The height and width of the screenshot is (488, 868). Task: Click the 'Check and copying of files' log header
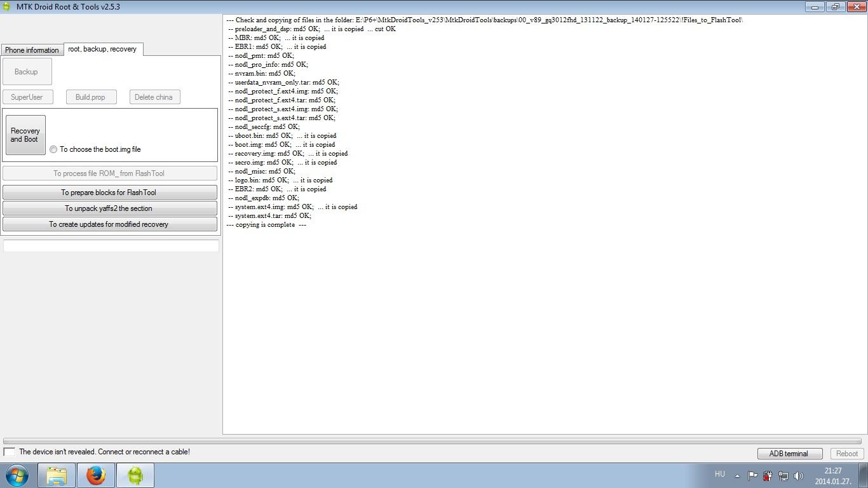485,20
